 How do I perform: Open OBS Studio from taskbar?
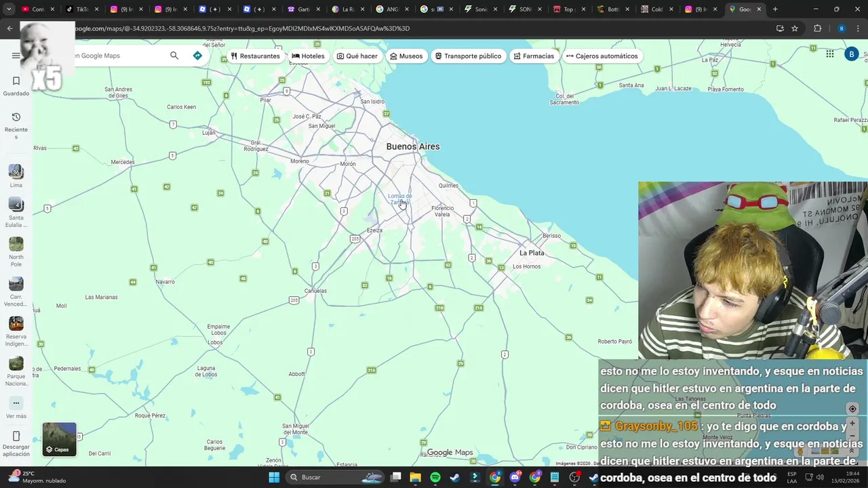[574, 477]
